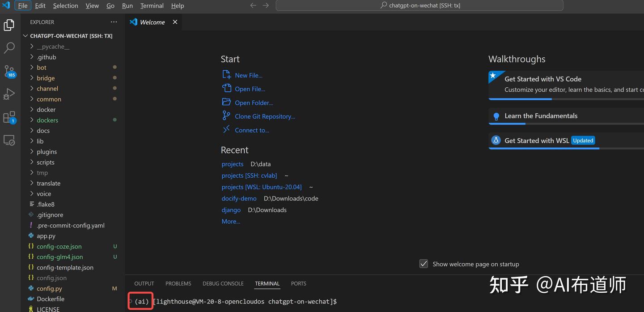Open recent projects [WSL: Ubuntu-20.04] link
This screenshot has width=644, height=312.
point(262,187)
